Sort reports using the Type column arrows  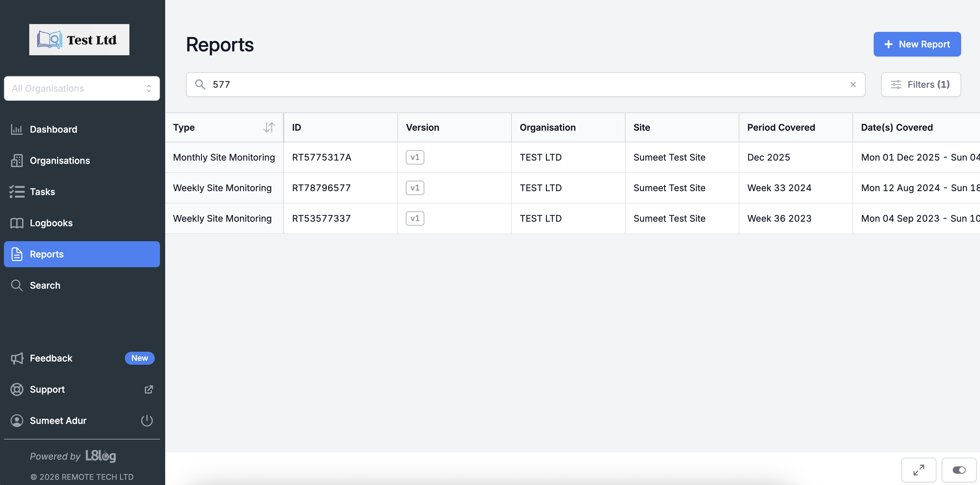(269, 127)
